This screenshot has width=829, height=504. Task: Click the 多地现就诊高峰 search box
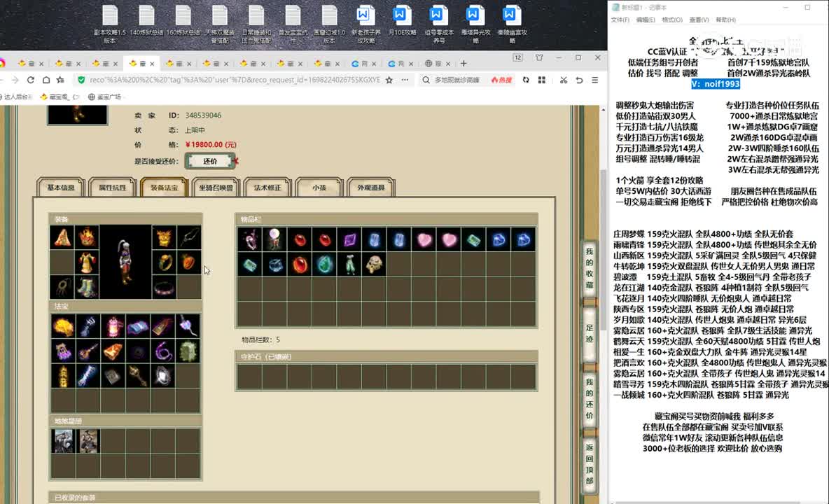[x=457, y=80]
